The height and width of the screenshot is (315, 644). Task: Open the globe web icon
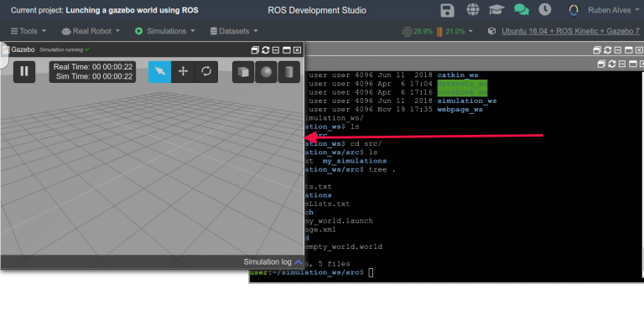tap(473, 10)
